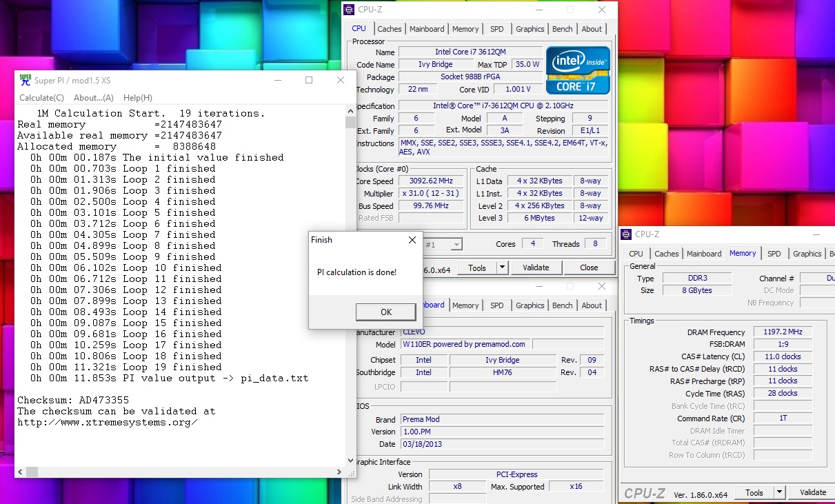This screenshot has width=835, height=504.
Task: Minimize the Super PI window
Action: click(277, 80)
